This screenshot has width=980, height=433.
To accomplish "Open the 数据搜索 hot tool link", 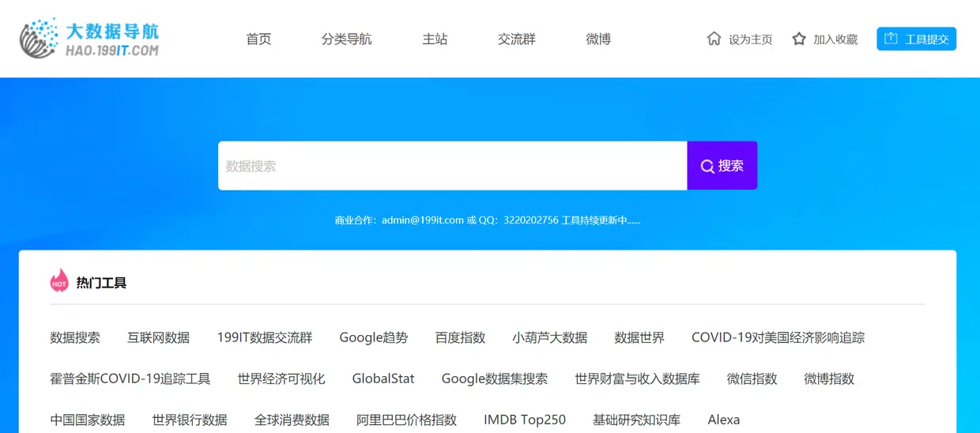I will click(x=75, y=337).
